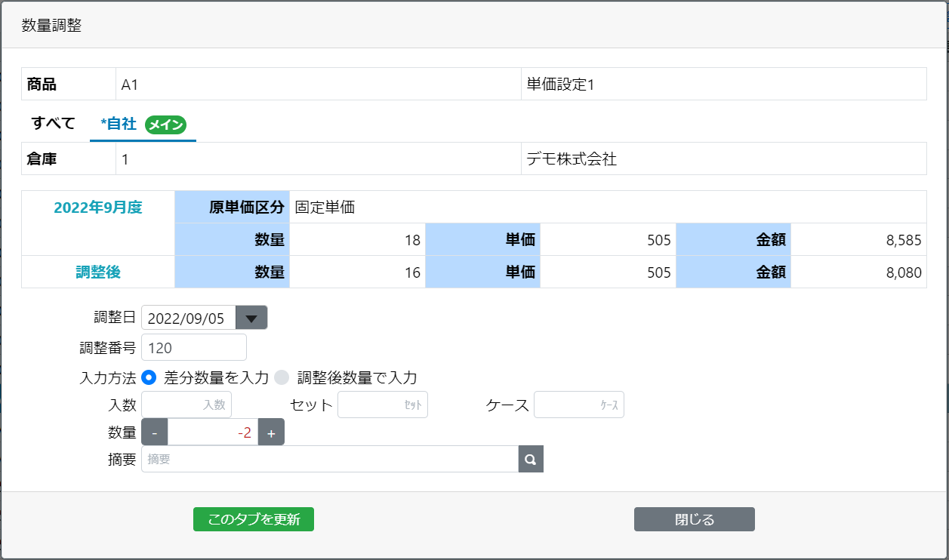Switch to the *自社 tab
Image resolution: width=949 pixels, height=560 pixels.
pos(119,125)
